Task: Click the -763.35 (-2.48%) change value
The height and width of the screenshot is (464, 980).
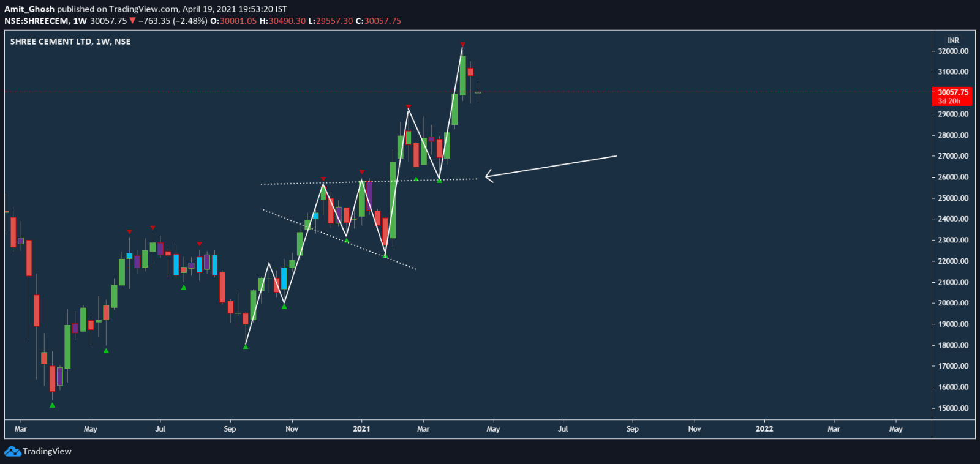Action: click(173, 21)
